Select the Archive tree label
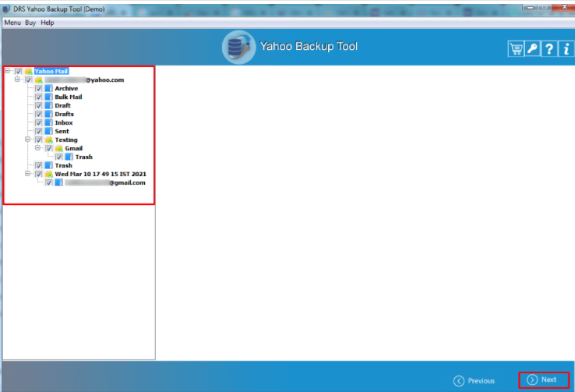Viewport: 575px width, 392px height. pyautogui.click(x=66, y=88)
